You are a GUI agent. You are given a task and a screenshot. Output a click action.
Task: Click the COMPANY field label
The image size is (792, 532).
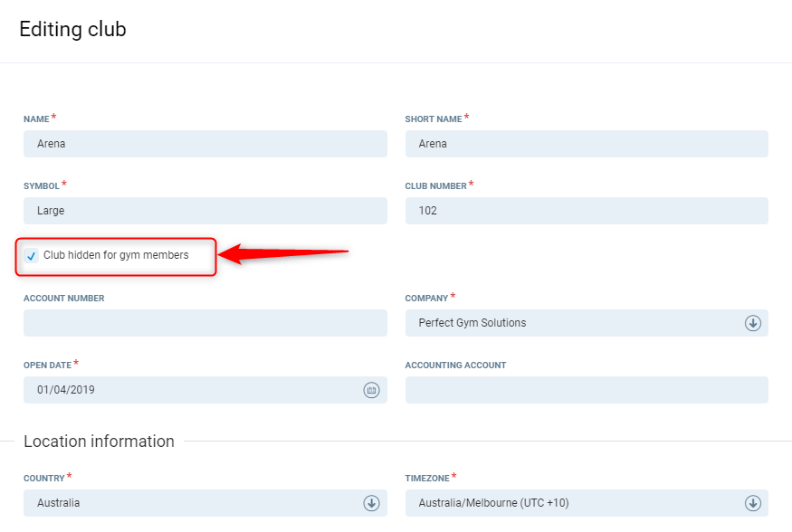[x=426, y=299]
